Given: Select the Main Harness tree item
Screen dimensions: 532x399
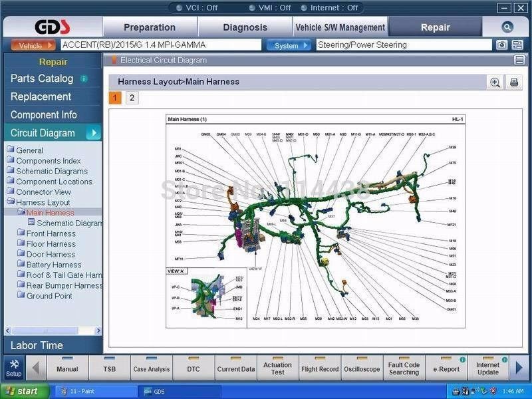Looking at the screenshot, I should pyautogui.click(x=51, y=212).
